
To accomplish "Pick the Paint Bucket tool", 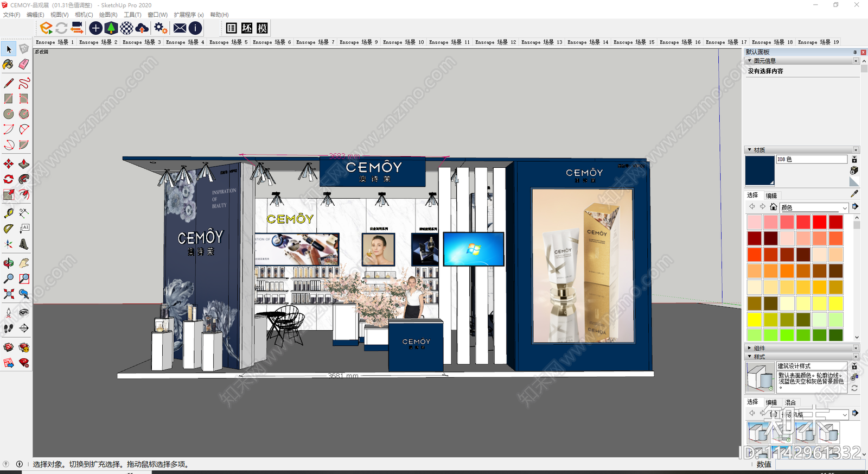I will [9, 65].
